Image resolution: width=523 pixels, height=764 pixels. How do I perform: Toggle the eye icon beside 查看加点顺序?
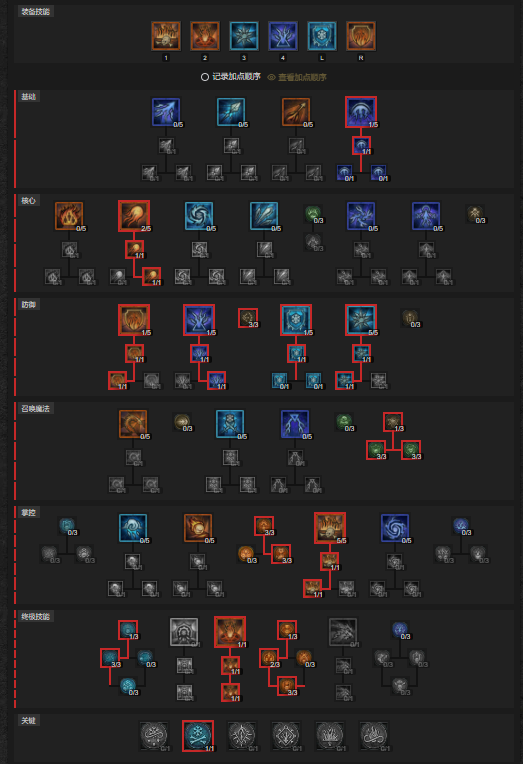pyautogui.click(x=271, y=77)
